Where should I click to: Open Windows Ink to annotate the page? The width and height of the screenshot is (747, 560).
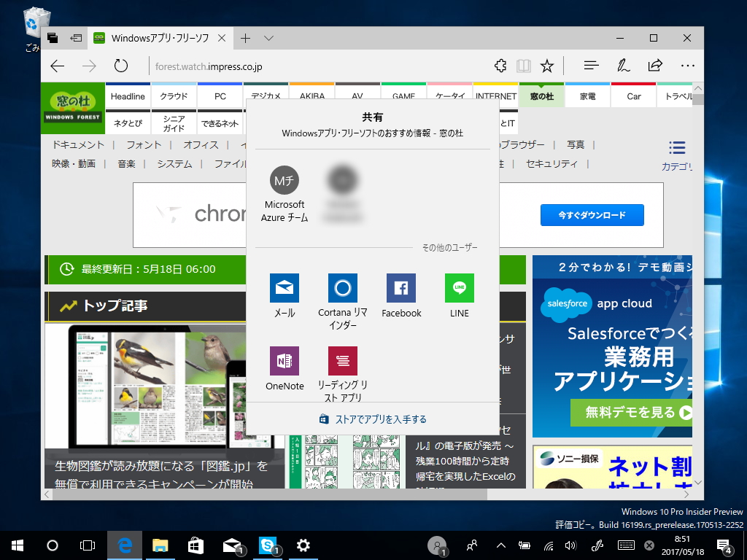click(622, 66)
